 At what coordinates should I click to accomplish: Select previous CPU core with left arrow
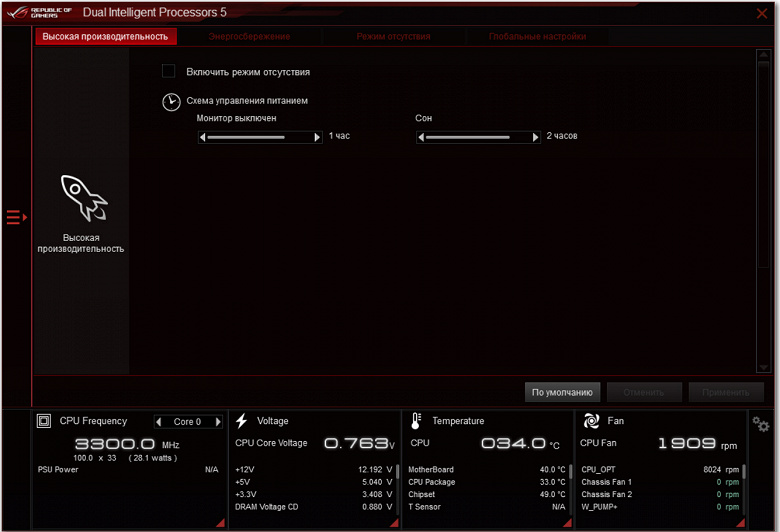click(x=159, y=422)
